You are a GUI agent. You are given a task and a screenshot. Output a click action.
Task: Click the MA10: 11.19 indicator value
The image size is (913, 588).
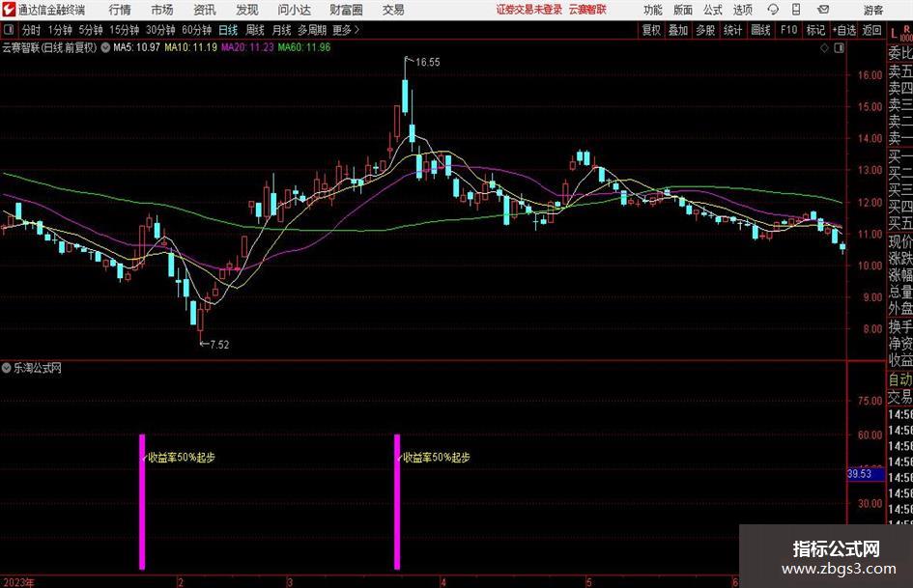tap(191, 47)
